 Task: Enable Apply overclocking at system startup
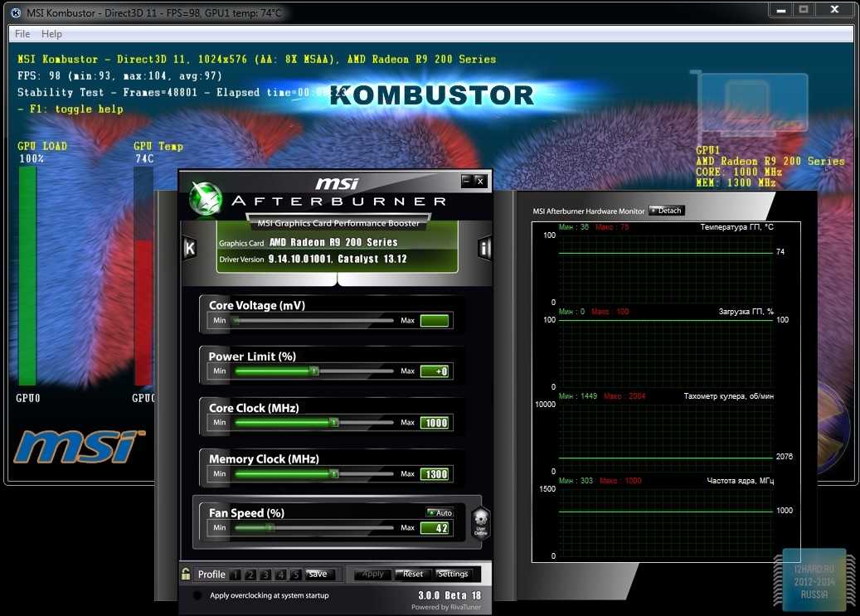click(x=197, y=595)
